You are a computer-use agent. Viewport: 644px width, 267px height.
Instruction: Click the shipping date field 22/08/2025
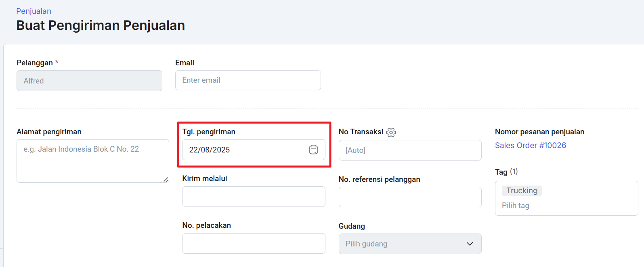tap(242, 150)
